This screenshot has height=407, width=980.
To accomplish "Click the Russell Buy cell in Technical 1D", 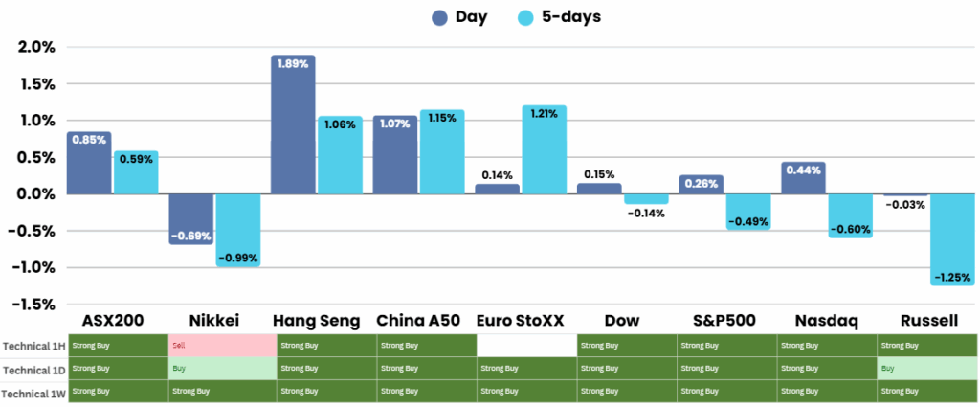I will [926, 368].
